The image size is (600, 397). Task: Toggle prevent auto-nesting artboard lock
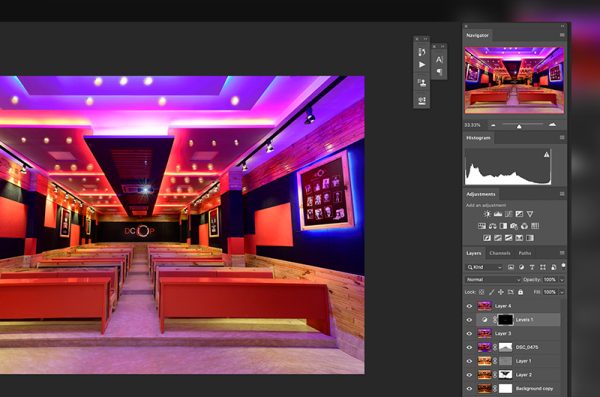click(510, 292)
